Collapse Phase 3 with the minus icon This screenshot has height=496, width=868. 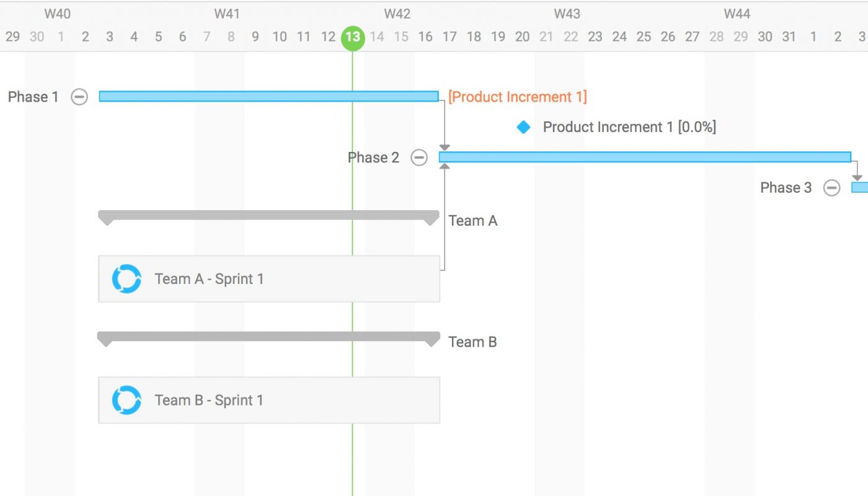pos(831,188)
